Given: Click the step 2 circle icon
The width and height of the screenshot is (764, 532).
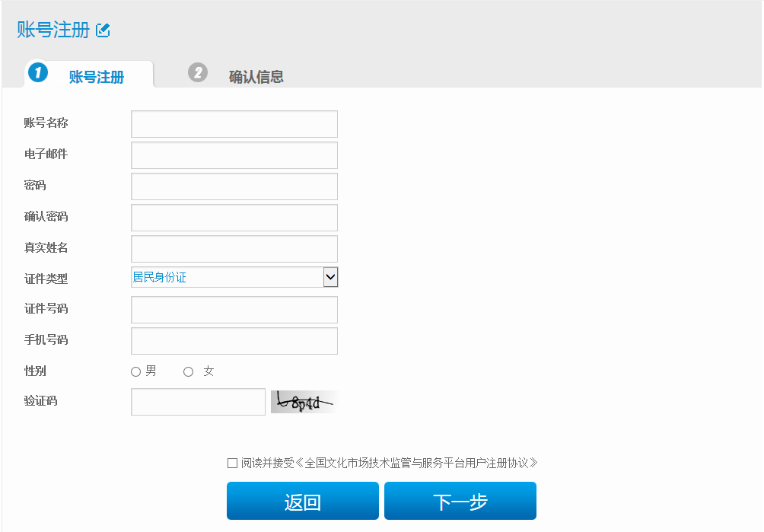Looking at the screenshot, I should 198,73.
